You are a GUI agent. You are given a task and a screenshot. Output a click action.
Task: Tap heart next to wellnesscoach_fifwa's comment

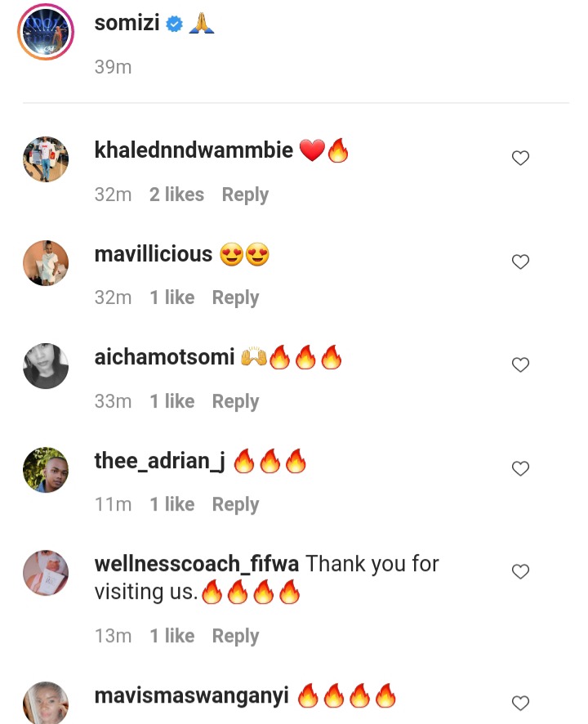(x=520, y=572)
